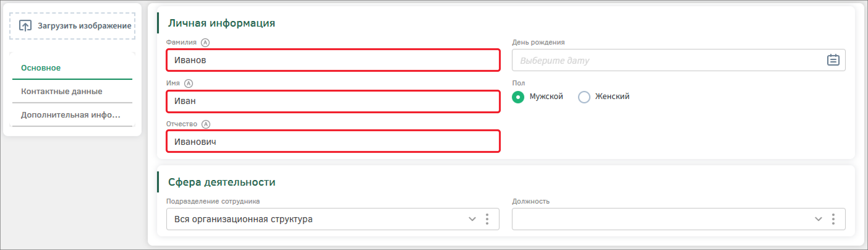Image resolution: width=868 pixels, height=250 pixels.
Task: Click the День рождения date input
Action: pyautogui.click(x=667, y=60)
